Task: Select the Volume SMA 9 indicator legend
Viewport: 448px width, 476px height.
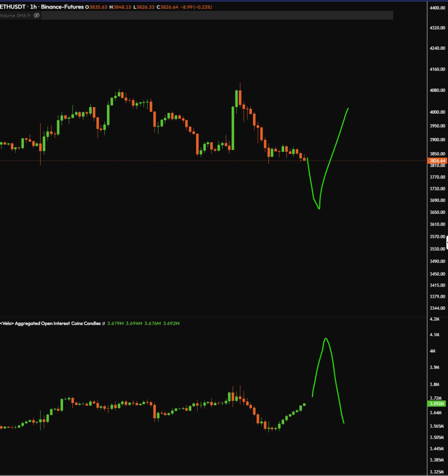Action: click(15, 15)
